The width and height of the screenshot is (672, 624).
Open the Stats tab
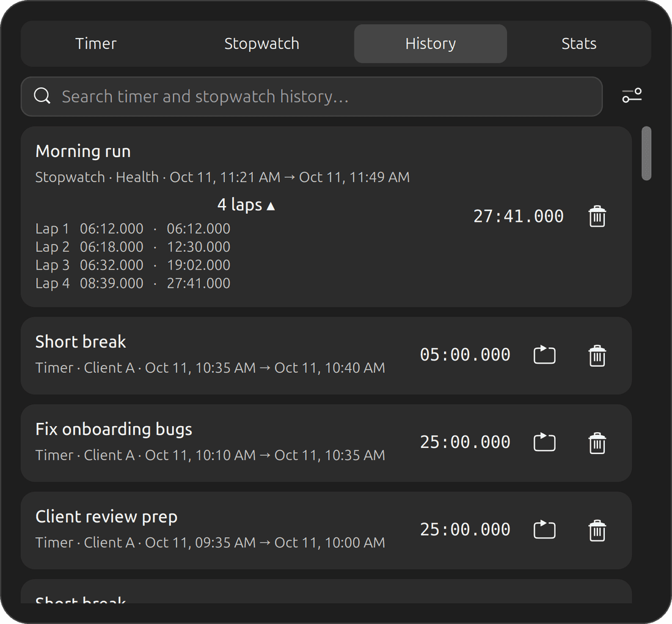[579, 44]
